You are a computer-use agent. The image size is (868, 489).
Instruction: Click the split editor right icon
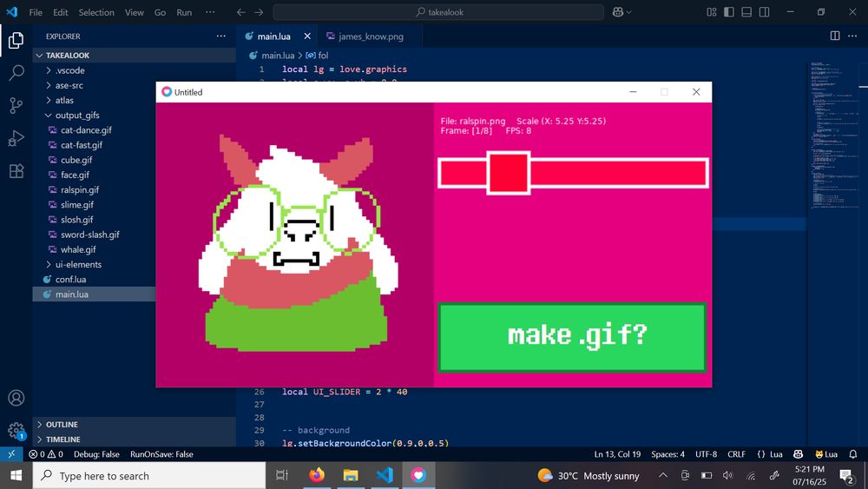pos(835,36)
